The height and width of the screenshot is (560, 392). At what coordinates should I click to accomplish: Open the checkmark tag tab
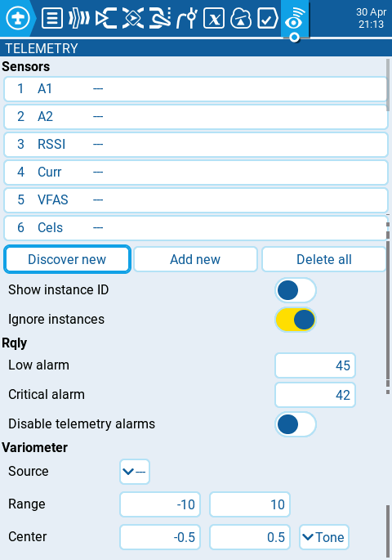268,18
